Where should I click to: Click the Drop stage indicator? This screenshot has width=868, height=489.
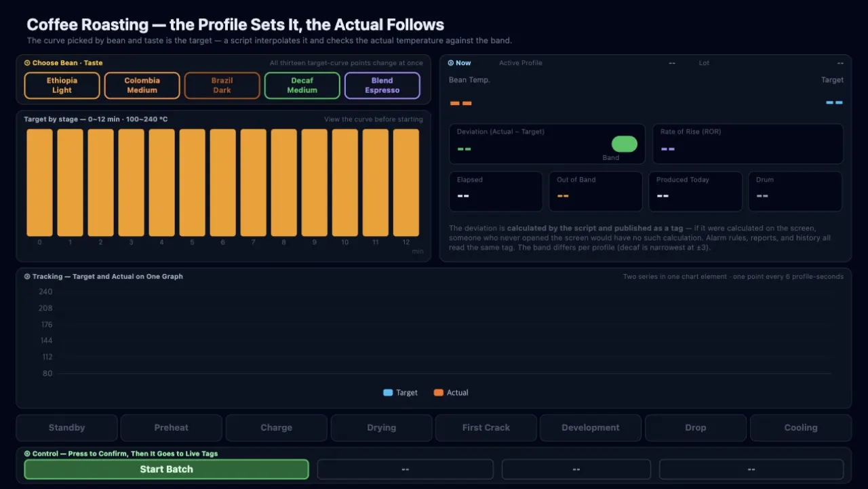click(x=696, y=428)
